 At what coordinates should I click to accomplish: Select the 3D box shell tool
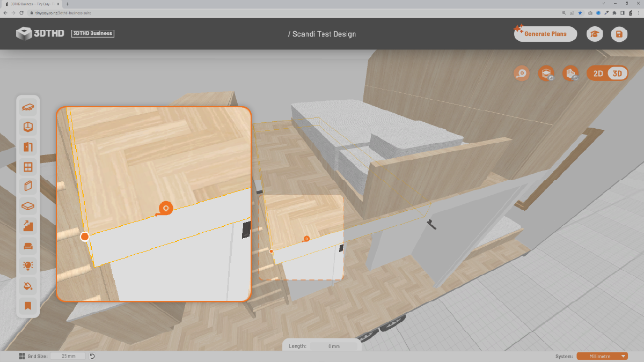point(28,127)
